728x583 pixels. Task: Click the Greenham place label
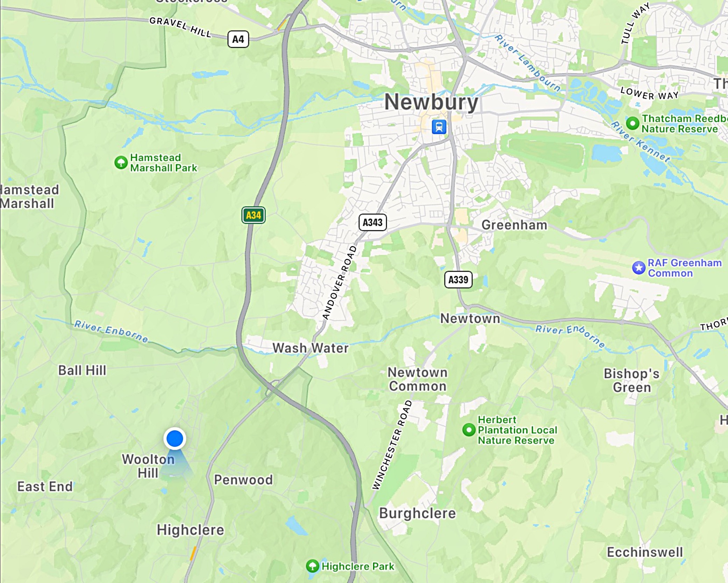[x=514, y=225]
